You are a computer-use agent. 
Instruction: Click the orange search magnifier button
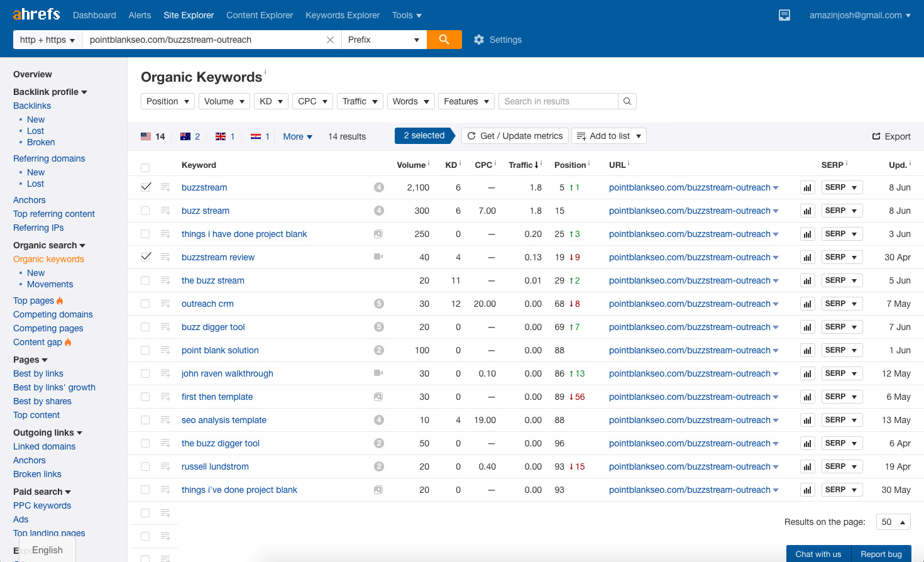444,40
